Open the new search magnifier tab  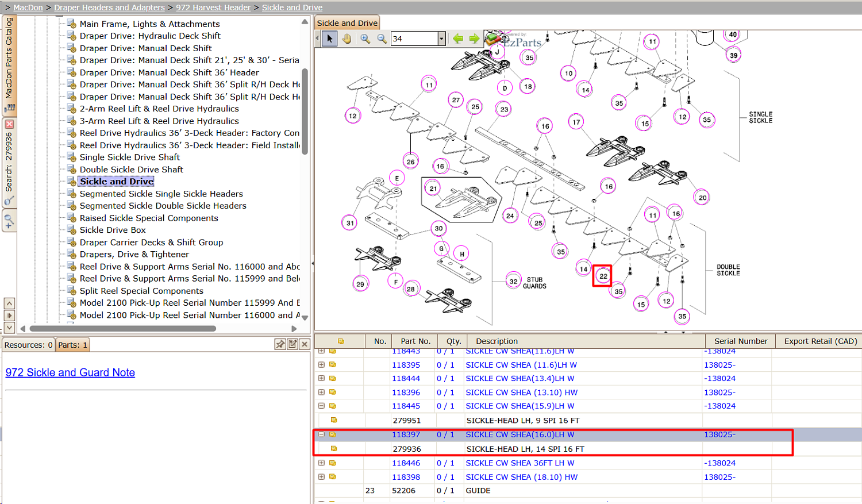(9, 220)
